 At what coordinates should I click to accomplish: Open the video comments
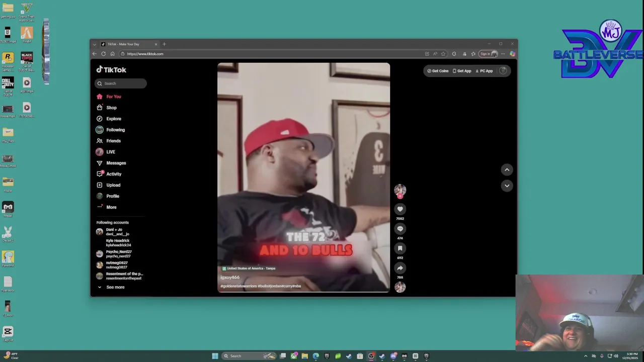click(x=400, y=229)
